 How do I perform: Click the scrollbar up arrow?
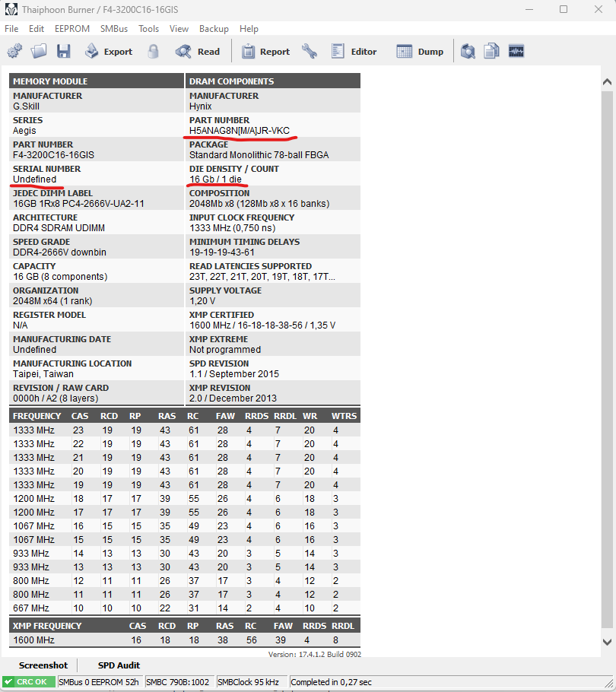607,81
